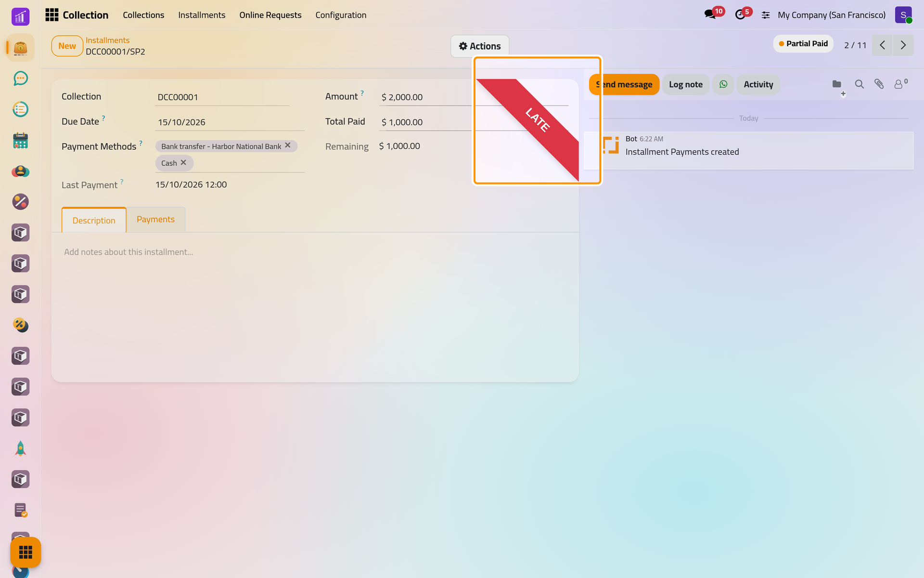Click the Activity button
This screenshot has height=578, width=924.
click(758, 84)
